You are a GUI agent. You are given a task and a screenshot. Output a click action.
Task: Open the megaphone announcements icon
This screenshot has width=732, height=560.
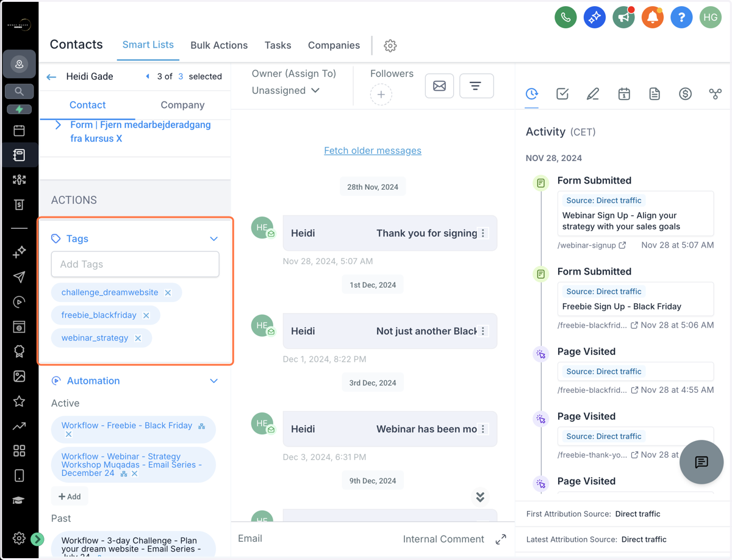click(623, 18)
